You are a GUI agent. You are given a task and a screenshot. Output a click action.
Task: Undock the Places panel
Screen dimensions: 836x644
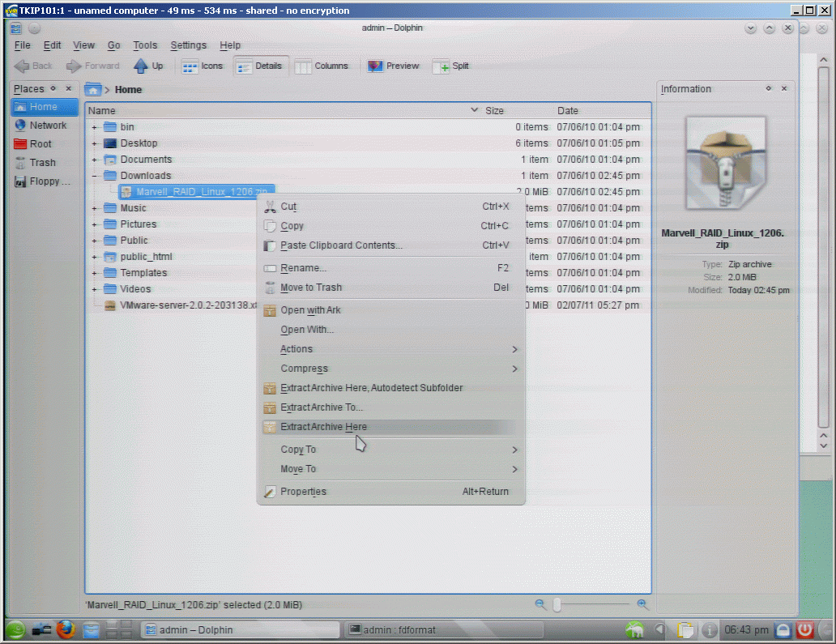(x=53, y=88)
